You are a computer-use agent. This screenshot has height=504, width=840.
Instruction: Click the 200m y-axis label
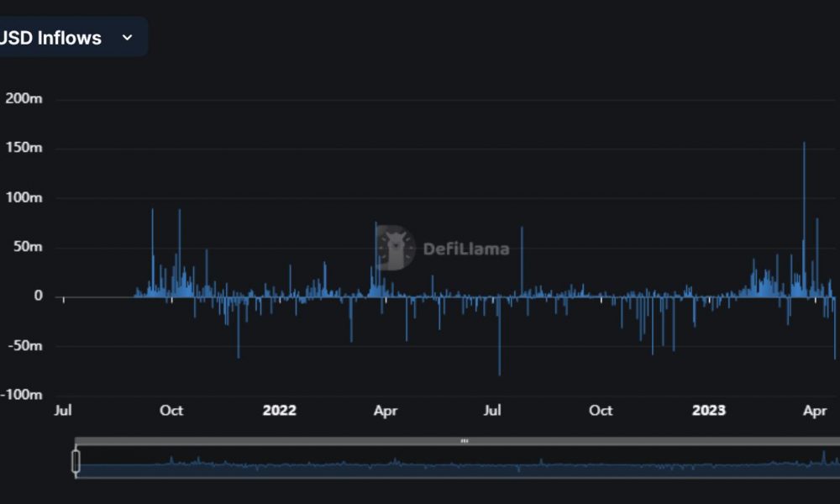tap(24, 98)
